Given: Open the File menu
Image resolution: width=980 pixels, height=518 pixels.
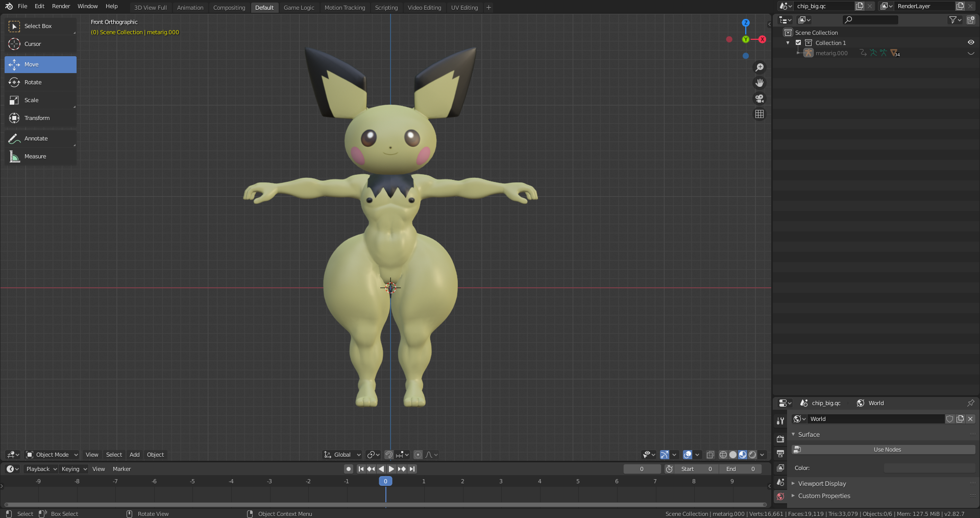Looking at the screenshot, I should (x=22, y=6).
